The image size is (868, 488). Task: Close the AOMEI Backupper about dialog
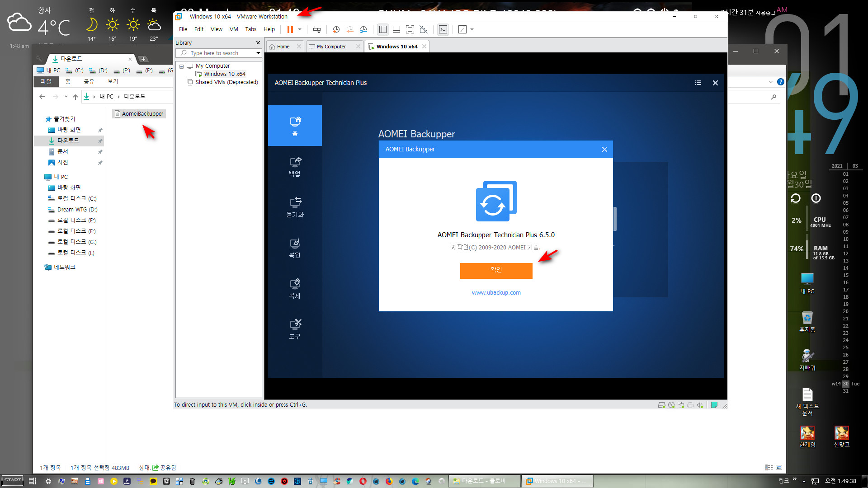pos(604,150)
